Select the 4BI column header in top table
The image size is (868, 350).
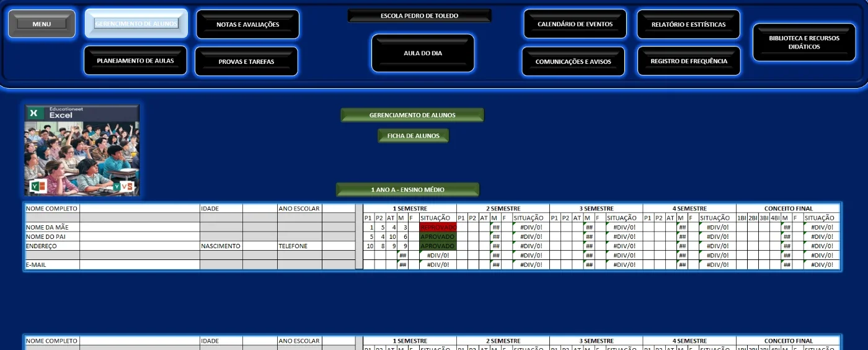coord(775,218)
